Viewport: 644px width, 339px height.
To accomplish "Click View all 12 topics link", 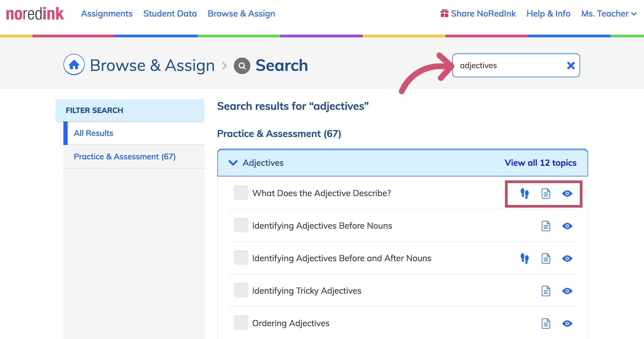I will pos(540,163).
